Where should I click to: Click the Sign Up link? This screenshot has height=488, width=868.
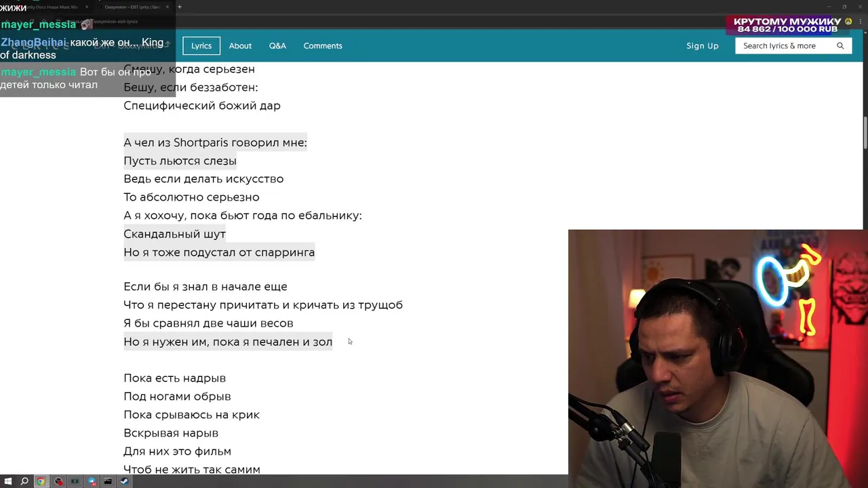[x=703, y=46]
